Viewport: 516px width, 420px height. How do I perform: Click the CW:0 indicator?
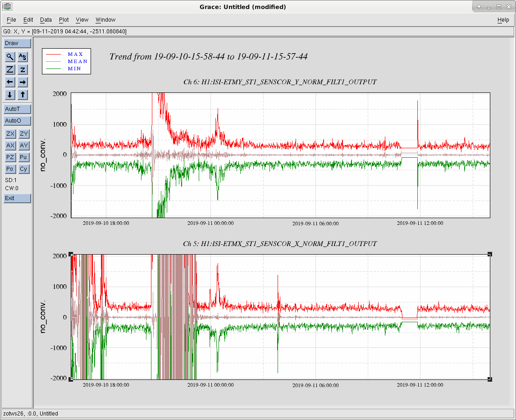point(12,189)
